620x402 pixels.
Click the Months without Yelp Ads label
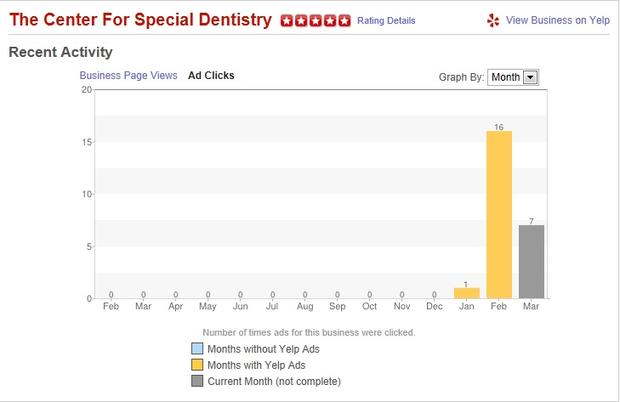(x=263, y=349)
